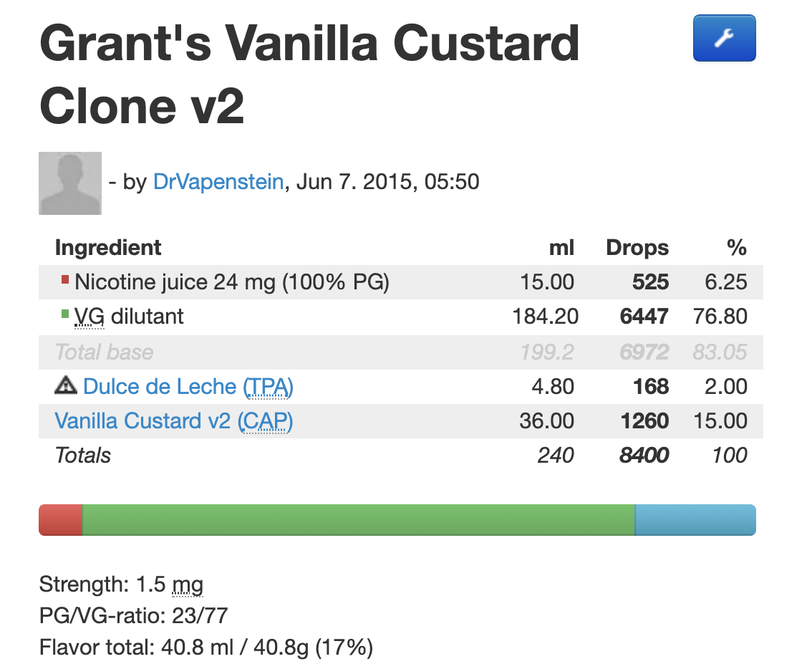Image resolution: width=812 pixels, height=669 pixels.
Task: Click the Drops column header
Action: (637, 248)
